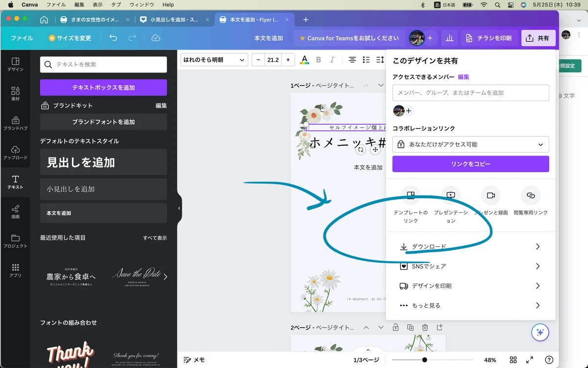Click the 共有 share button
This screenshot has width=588, height=368.
[538, 38]
